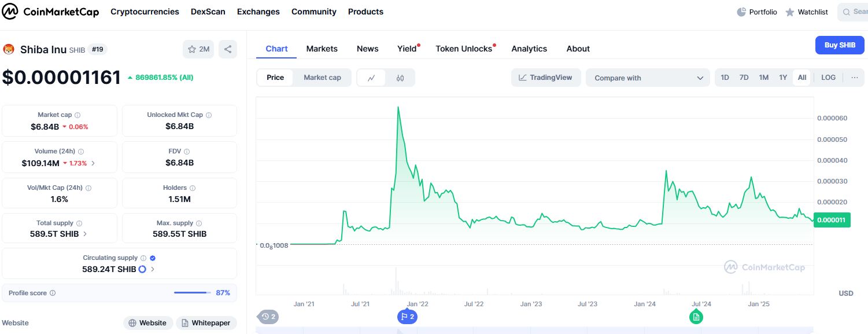Open the Products menu
The height and width of the screenshot is (334, 868).
(x=365, y=12)
